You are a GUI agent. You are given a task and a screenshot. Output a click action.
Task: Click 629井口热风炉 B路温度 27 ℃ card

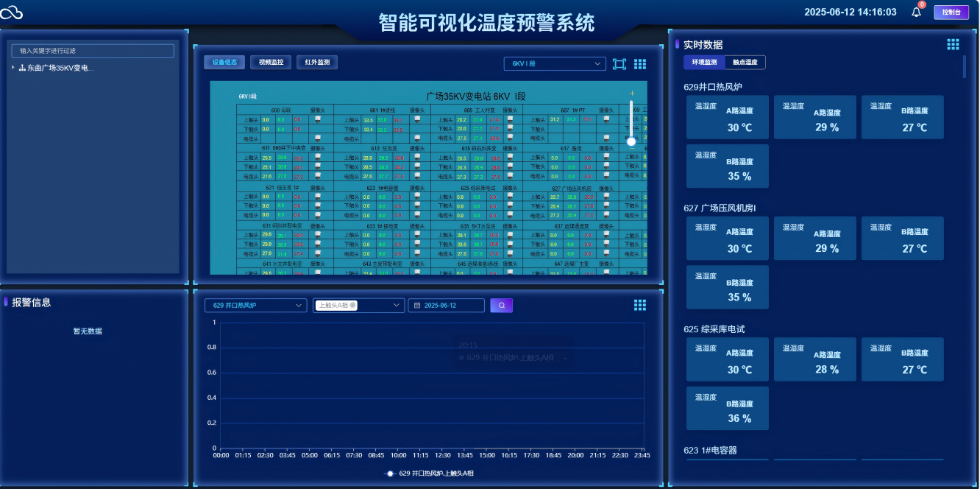tap(903, 117)
